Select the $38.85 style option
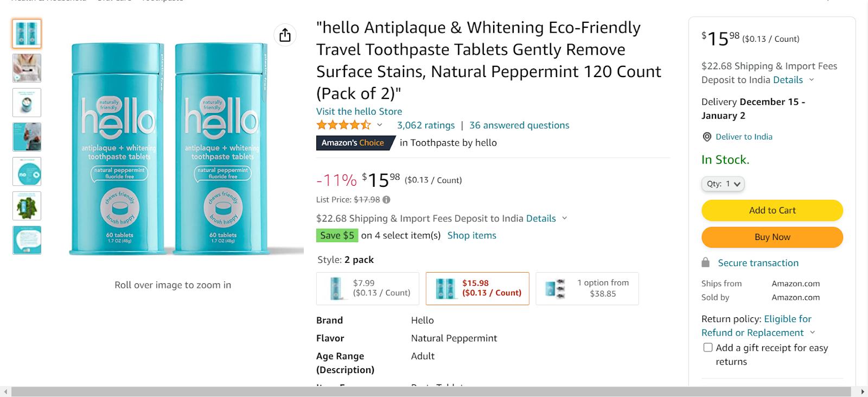Image resolution: width=868 pixels, height=397 pixels. pyautogui.click(x=587, y=288)
